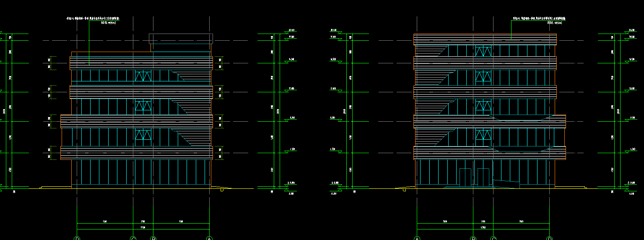
Task: Select top-floor zigzag window on left elevation
Action: tap(143, 76)
